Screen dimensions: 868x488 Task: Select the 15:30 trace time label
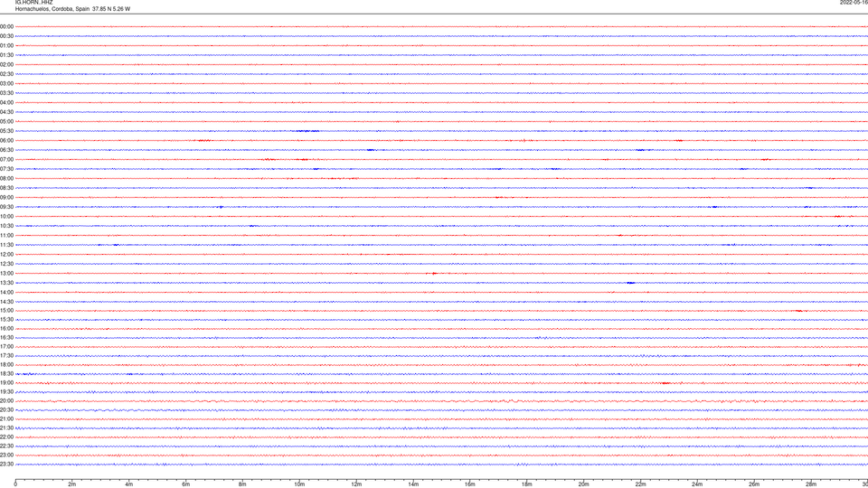(6, 319)
